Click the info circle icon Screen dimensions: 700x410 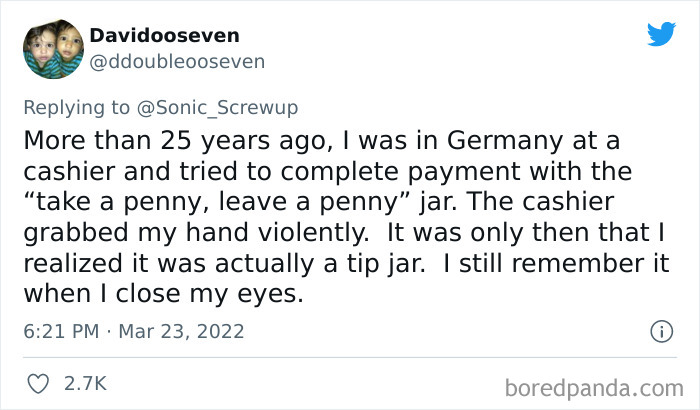point(659,330)
